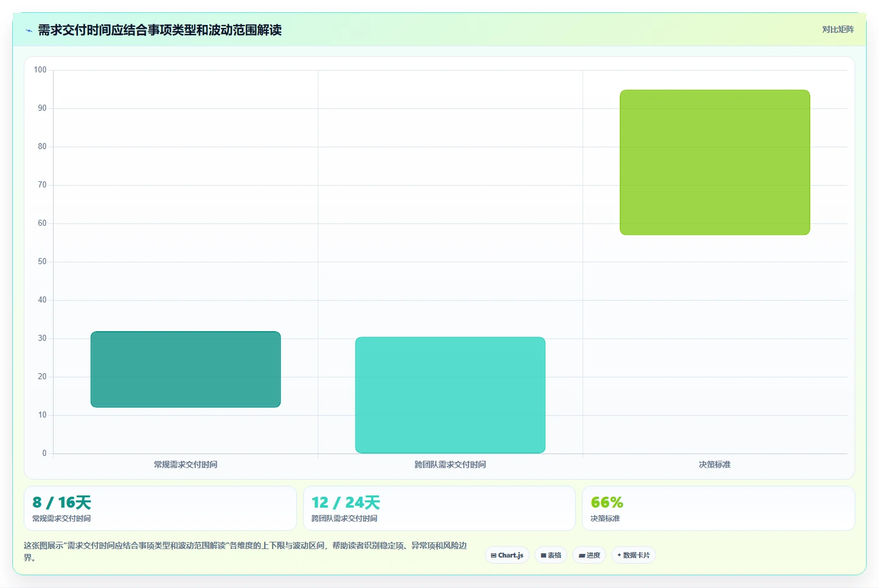Screen dimensions: 879x588
Task: Click the 0 tick on the y-axis
Action: 44,453
